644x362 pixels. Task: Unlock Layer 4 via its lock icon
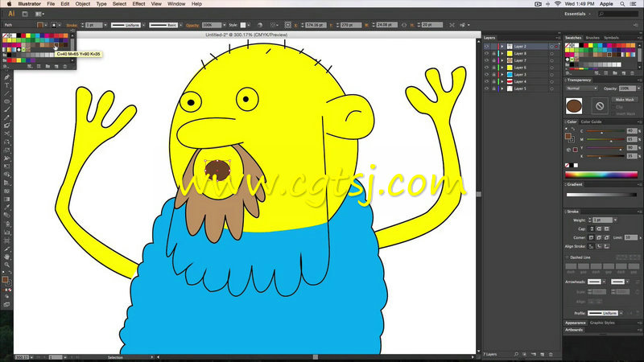click(493, 81)
